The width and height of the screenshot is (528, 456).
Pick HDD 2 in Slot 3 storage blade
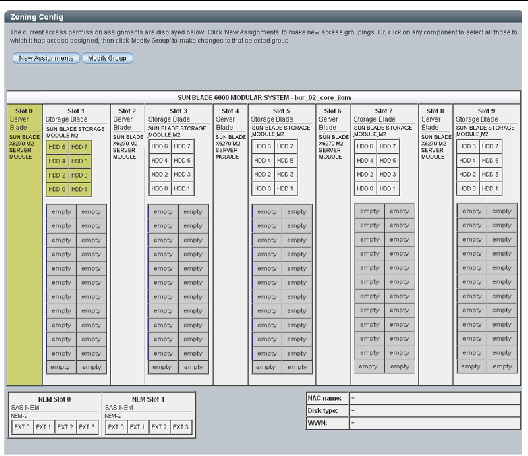point(160,174)
